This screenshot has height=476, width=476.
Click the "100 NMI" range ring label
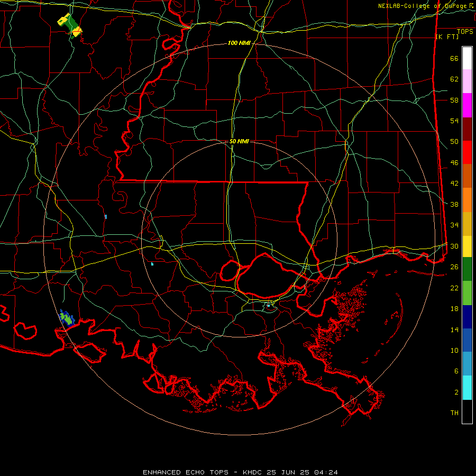(239, 43)
